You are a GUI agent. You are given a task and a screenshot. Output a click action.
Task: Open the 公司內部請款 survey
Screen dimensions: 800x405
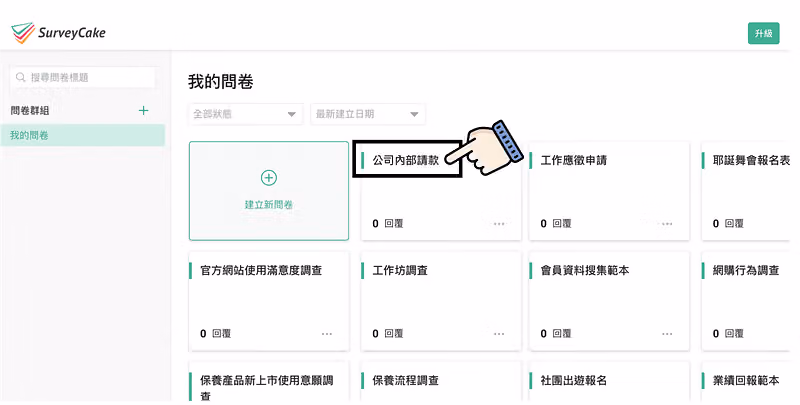tap(406, 160)
